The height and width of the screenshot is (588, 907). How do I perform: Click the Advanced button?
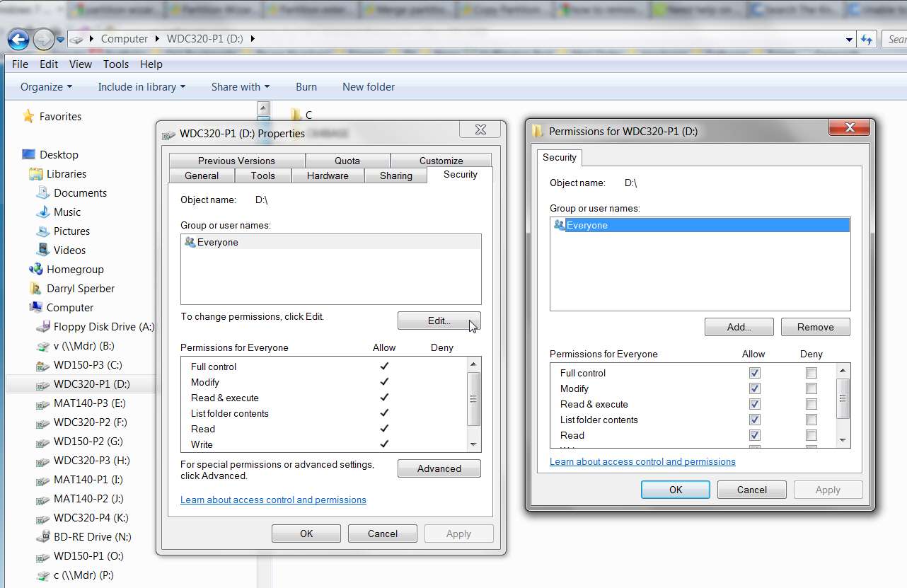click(x=439, y=468)
